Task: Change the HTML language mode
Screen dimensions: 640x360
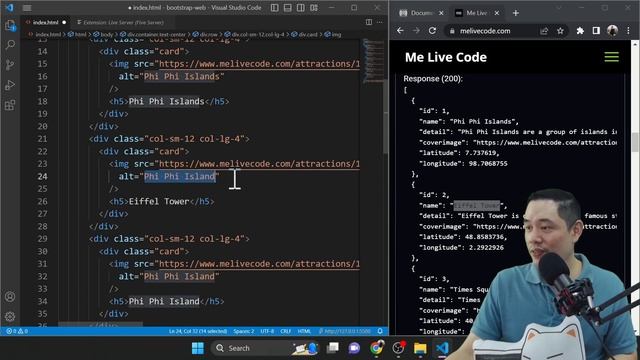Action: tap(304, 331)
